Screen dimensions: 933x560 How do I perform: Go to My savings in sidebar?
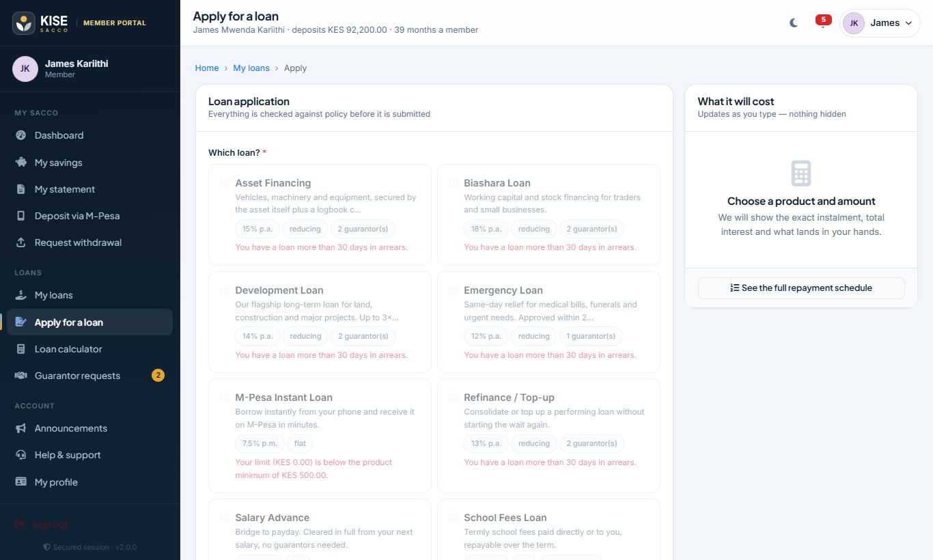(89, 163)
